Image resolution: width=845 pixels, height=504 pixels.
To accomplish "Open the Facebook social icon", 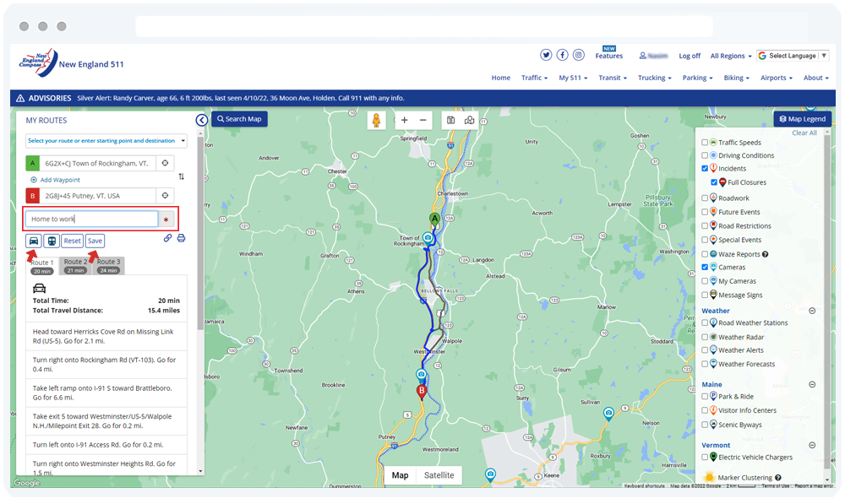I will coord(562,55).
